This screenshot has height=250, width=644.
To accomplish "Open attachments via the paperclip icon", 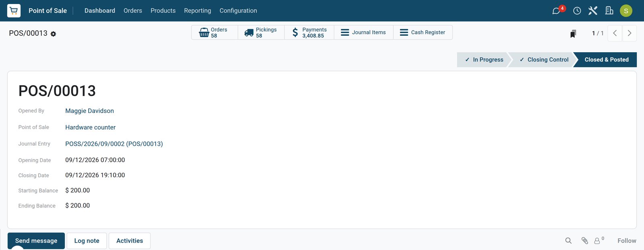I will coord(585,241).
